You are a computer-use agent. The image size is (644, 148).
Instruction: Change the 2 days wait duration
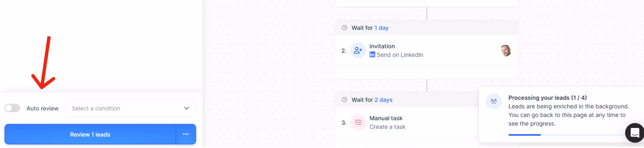coord(383,100)
